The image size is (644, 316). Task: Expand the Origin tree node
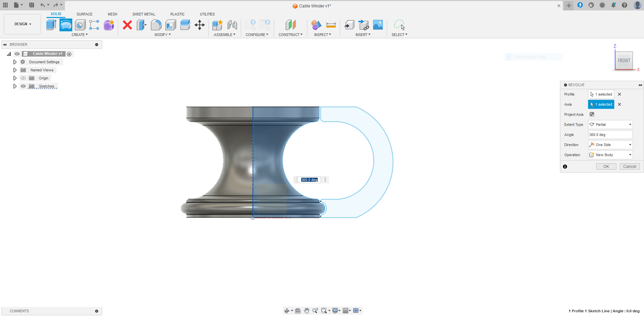[x=15, y=78]
